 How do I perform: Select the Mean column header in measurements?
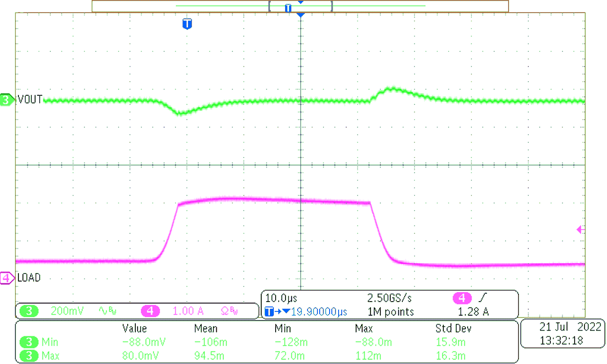(x=205, y=328)
